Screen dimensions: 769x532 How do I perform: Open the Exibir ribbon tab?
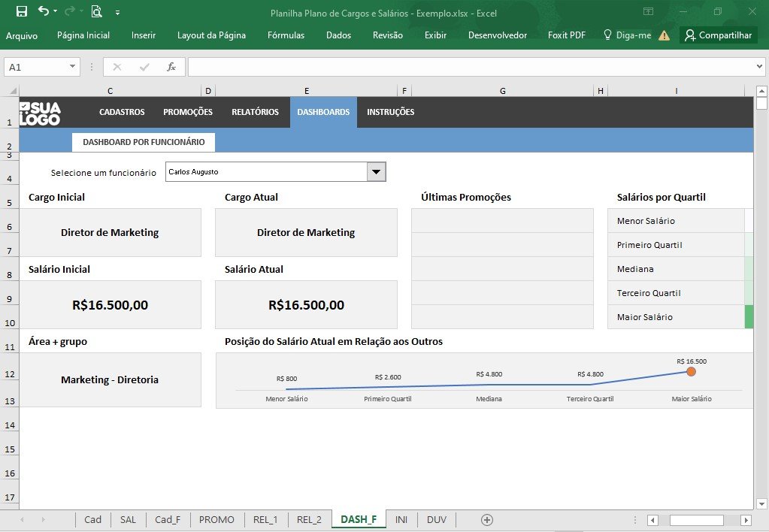[435, 35]
